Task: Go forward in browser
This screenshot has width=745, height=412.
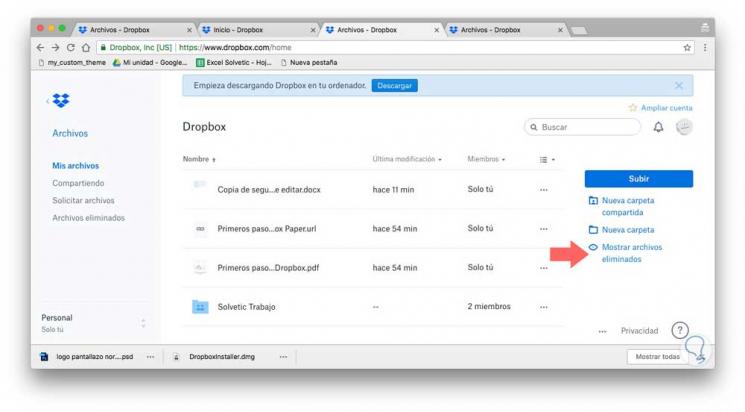Action: click(56, 48)
